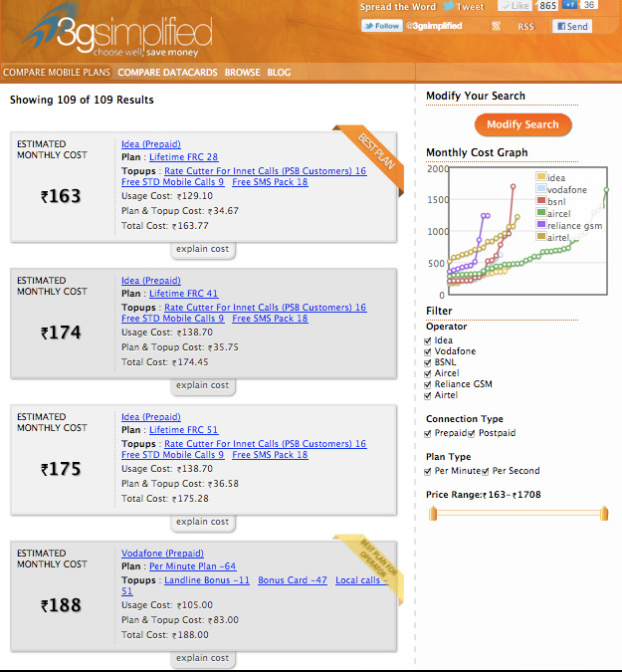The height and width of the screenshot is (672, 622).
Task: Disable the Postpaid connection type
Action: click(x=472, y=434)
